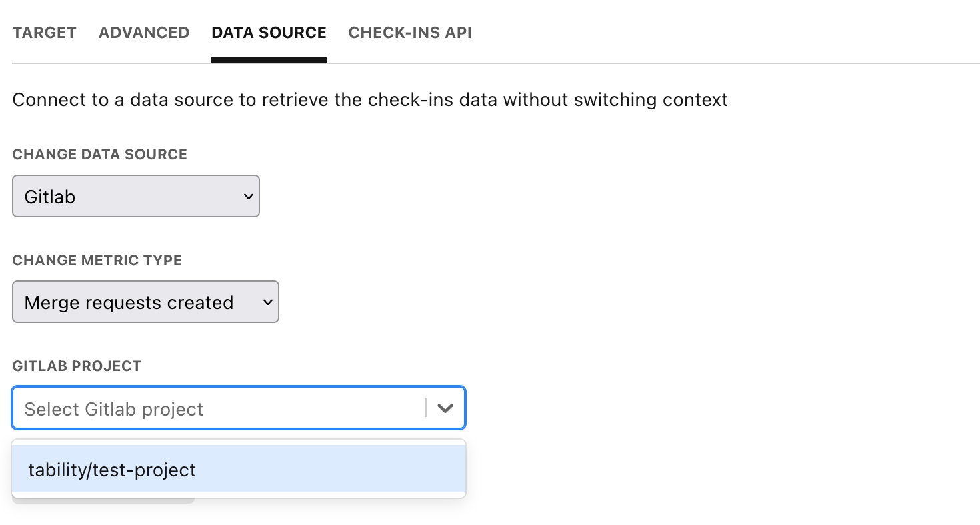Screen dimensions: 980x525
Task: Open the ADVANCED tab
Action: pyautogui.click(x=144, y=33)
